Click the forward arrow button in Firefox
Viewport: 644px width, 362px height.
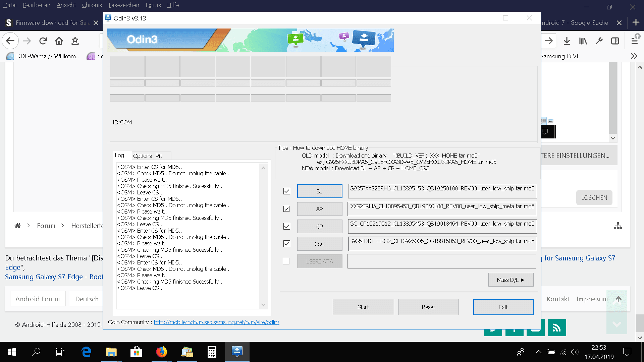[27, 41]
